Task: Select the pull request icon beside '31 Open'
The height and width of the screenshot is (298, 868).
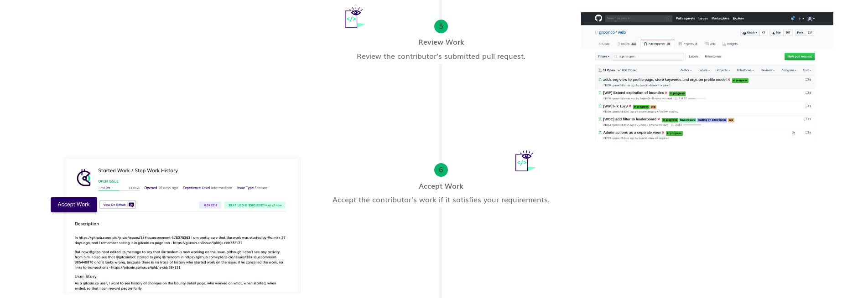Action: [599, 70]
